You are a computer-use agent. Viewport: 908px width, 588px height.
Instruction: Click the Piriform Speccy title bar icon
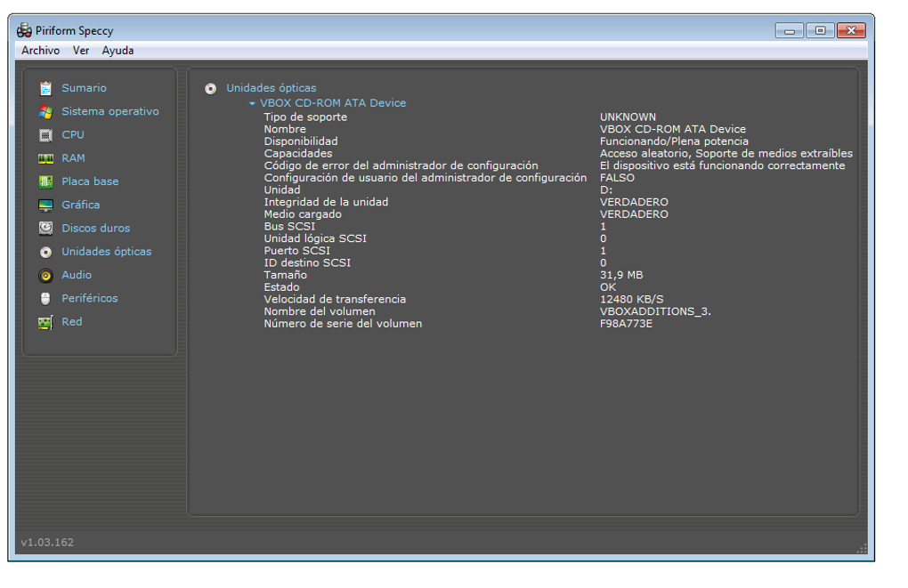pos(24,30)
